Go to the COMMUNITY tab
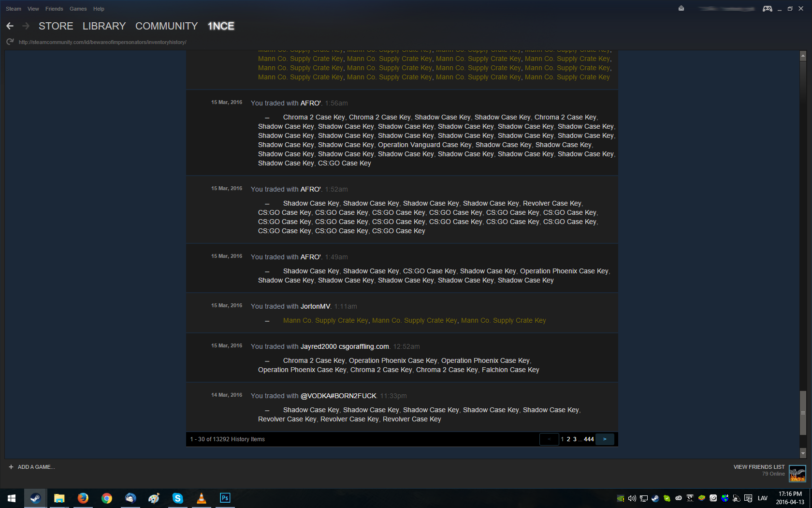The width and height of the screenshot is (812, 508). 166,26
